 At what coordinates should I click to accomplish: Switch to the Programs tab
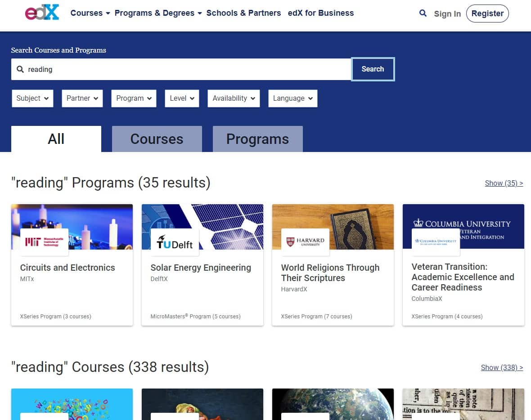point(258,139)
